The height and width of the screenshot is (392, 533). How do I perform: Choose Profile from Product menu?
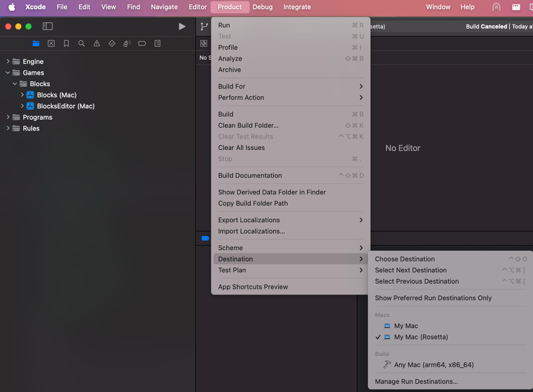point(290,47)
